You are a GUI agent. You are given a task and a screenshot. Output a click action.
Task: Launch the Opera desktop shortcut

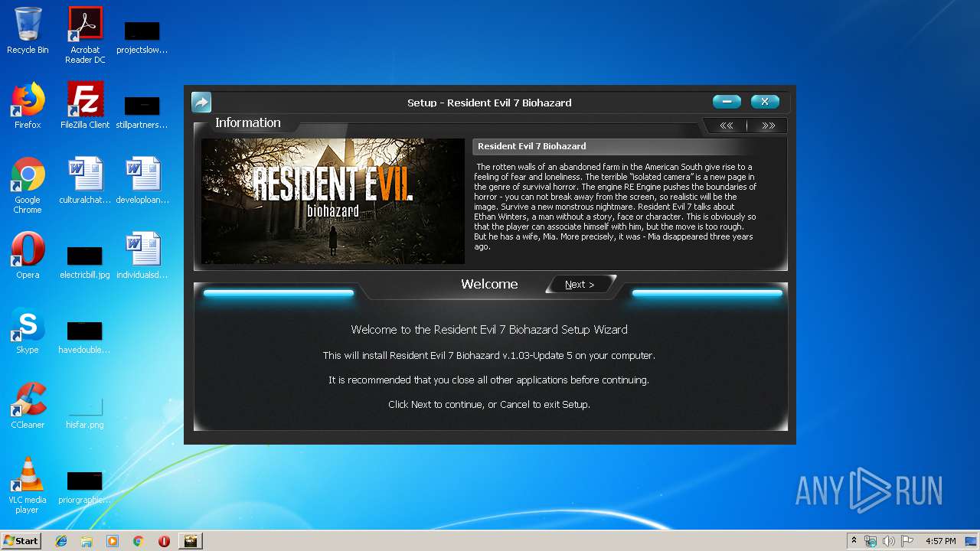[28, 256]
